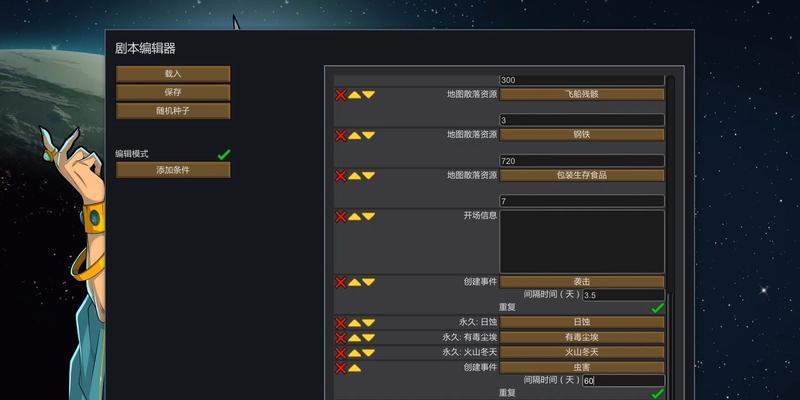Open the 钢铁 resource selector

click(582, 135)
